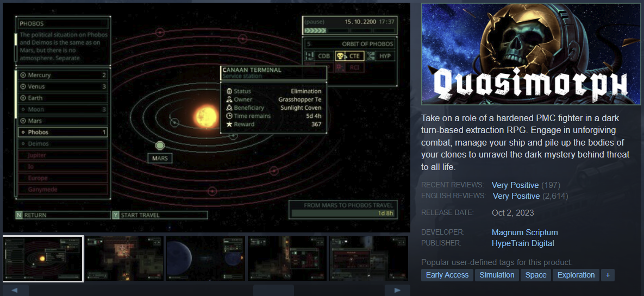The image size is (644, 296).
Task: Click the MARS planet label
Action: [x=160, y=159]
